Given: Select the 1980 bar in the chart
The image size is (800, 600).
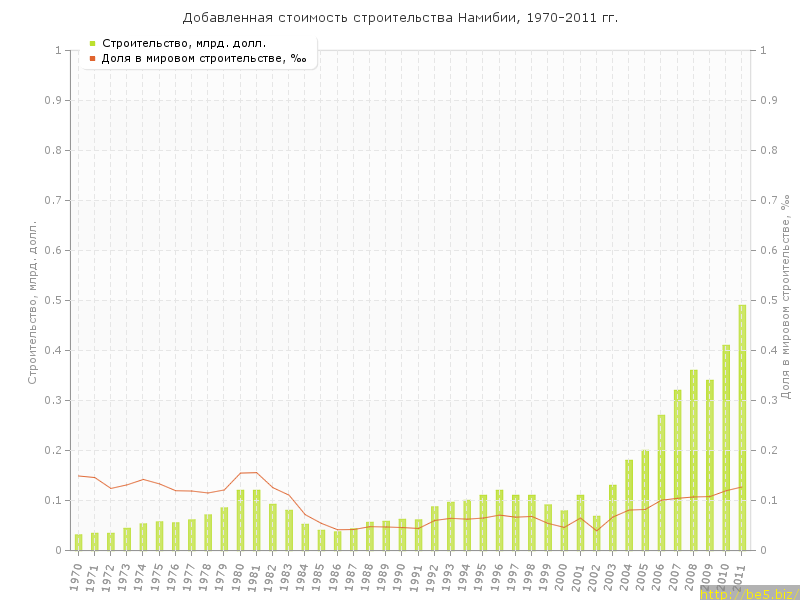Looking at the screenshot, I should coord(240,520).
